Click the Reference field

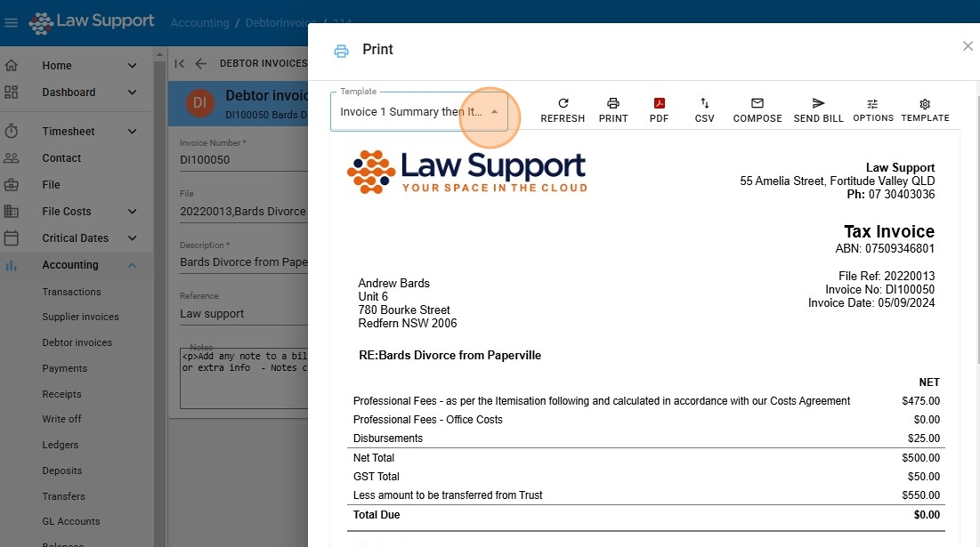[244, 313]
